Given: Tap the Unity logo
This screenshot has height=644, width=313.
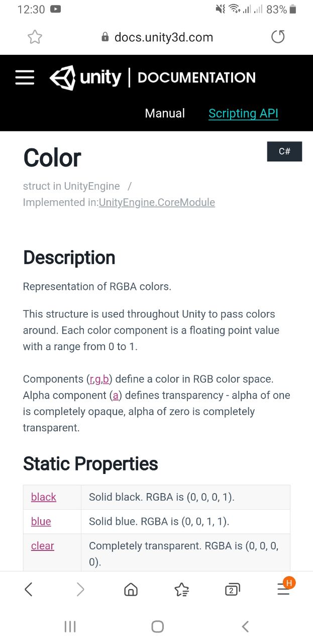Looking at the screenshot, I should click(x=85, y=77).
